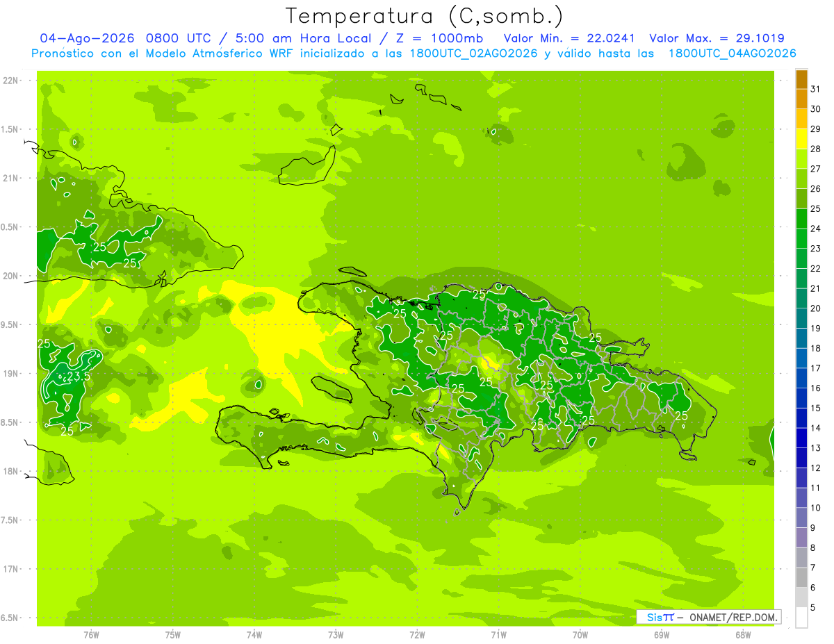This screenshot has width=834, height=644.
Task: Click longitude axis label "72W"
Action: tap(417, 634)
